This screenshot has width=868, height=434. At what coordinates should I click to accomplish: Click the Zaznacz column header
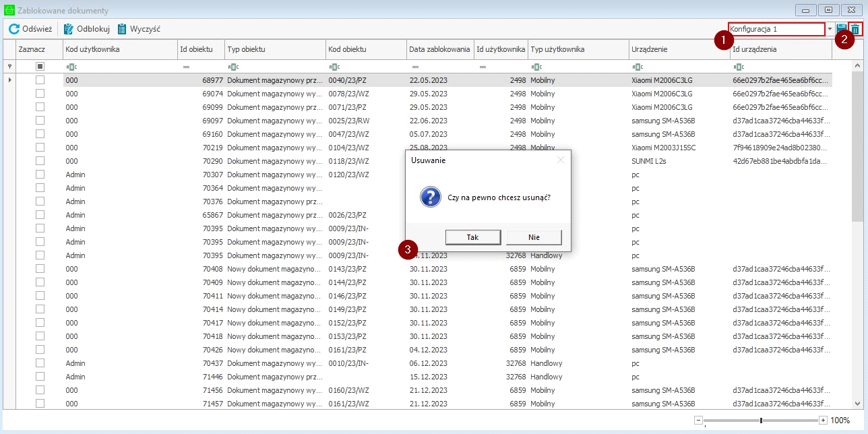40,50
